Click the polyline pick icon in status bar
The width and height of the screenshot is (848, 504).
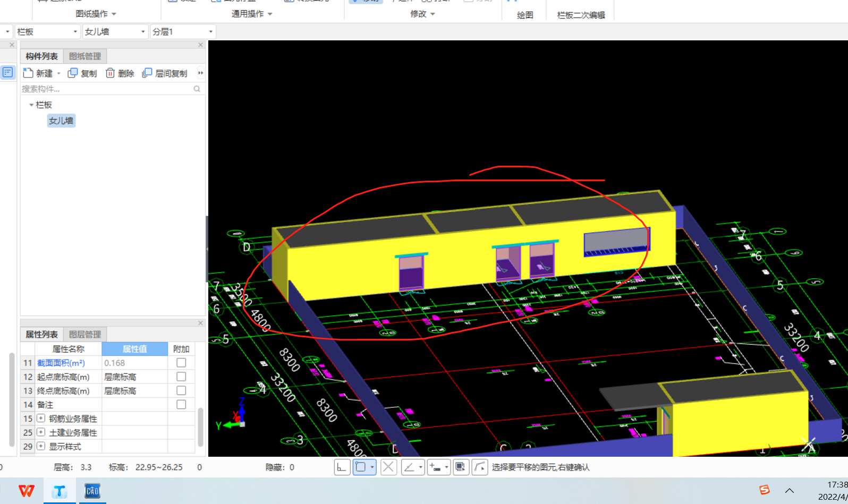click(479, 467)
